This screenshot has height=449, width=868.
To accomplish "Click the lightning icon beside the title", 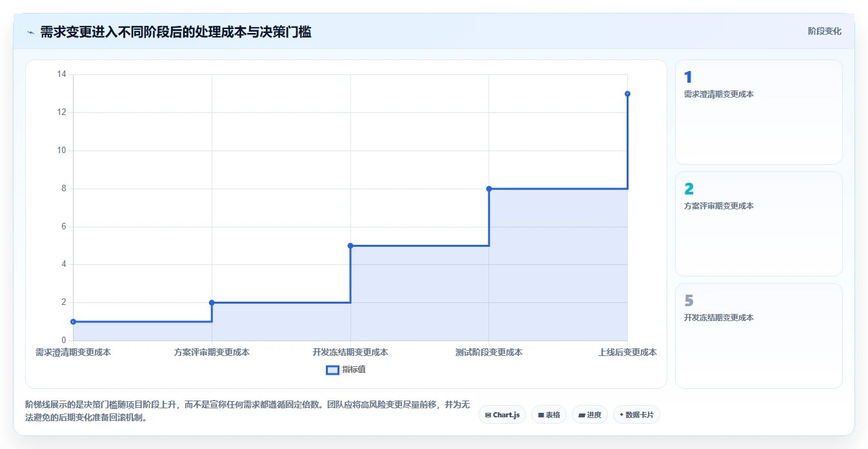I will 30,32.
